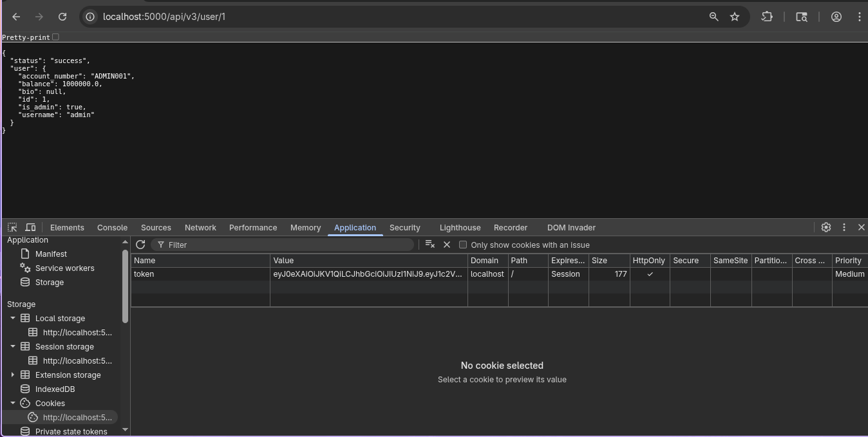Enable Only show cookies with an issue
This screenshot has height=437, width=868.
tap(462, 245)
